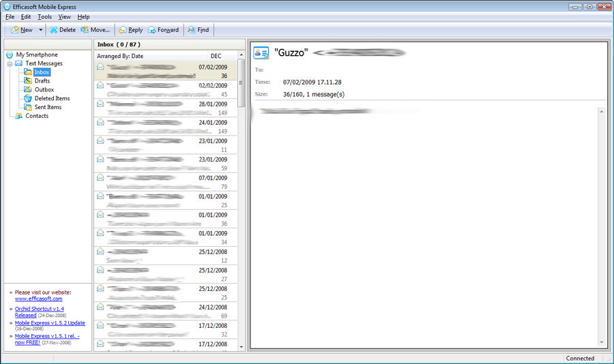The image size is (614, 364).
Task: Click the Delete toolbar button
Action: click(62, 30)
